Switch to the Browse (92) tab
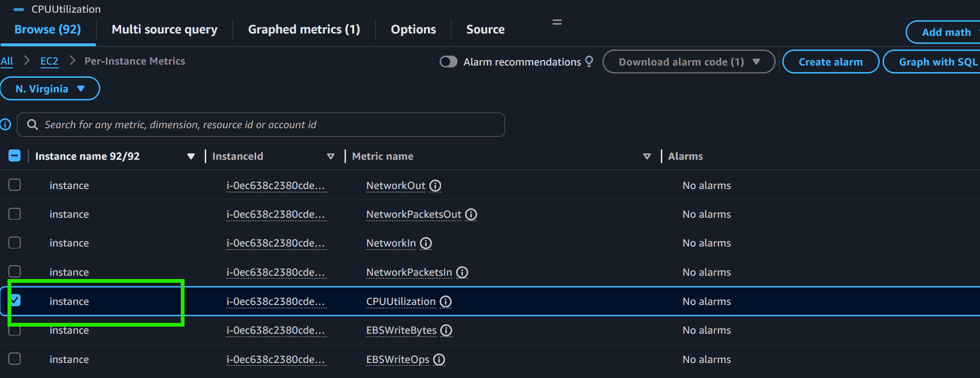 [x=48, y=30]
